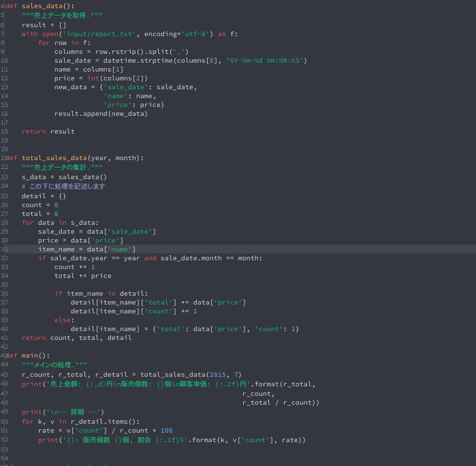Click line number 31 in the gutter
This screenshot has width=476, height=466.
coord(4,249)
